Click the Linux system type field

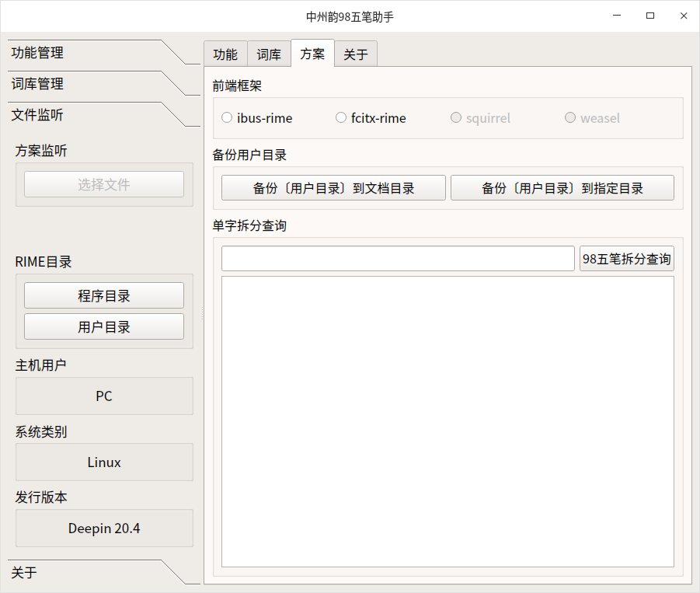[x=103, y=462]
